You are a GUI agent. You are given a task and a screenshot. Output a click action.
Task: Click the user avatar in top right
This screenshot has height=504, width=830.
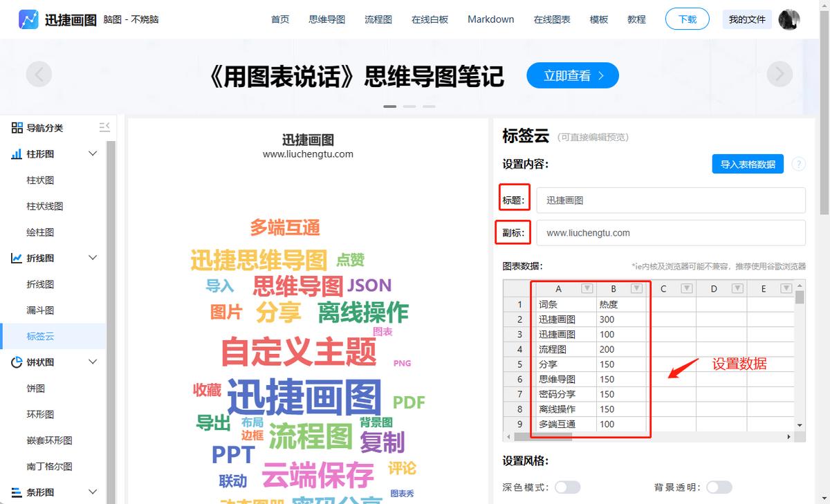tap(788, 19)
